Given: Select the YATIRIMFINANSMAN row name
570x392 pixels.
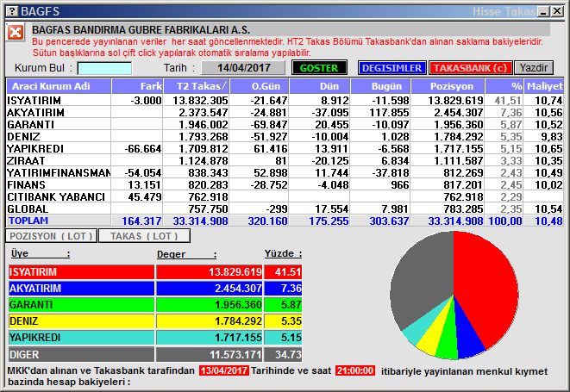Looking at the screenshot, I should click(x=59, y=172).
